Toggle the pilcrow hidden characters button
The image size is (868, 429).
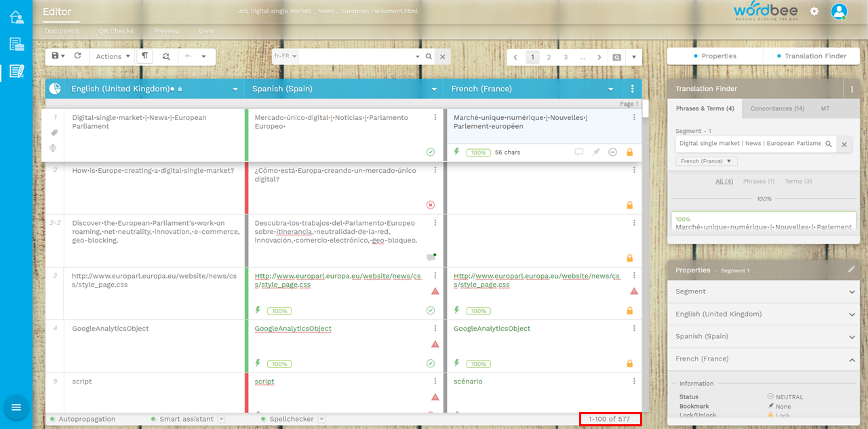(144, 56)
